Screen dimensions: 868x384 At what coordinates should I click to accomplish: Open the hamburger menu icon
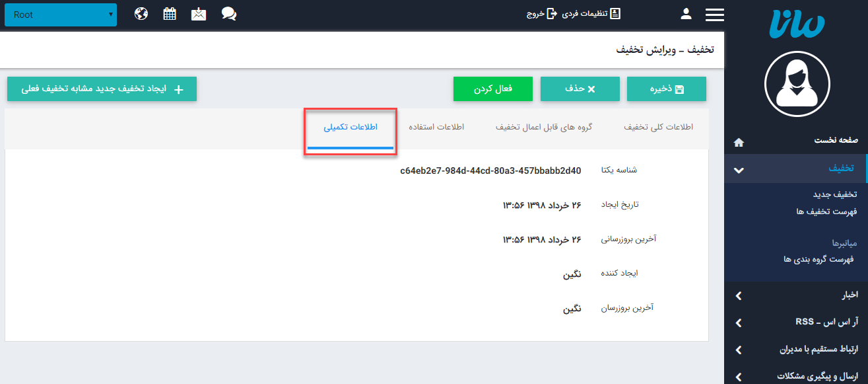714,13
